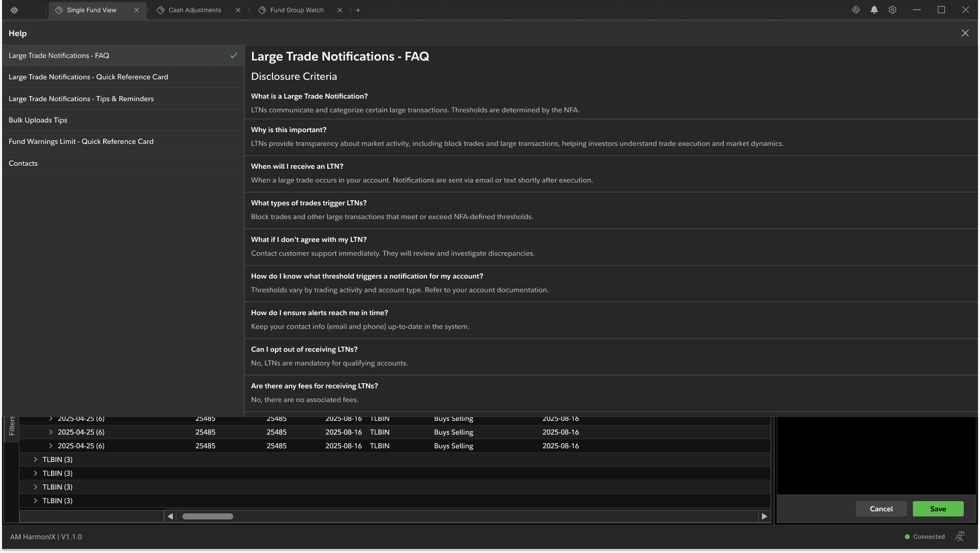Select Large Trade Notifications - Quick Reference Card

pos(88,77)
